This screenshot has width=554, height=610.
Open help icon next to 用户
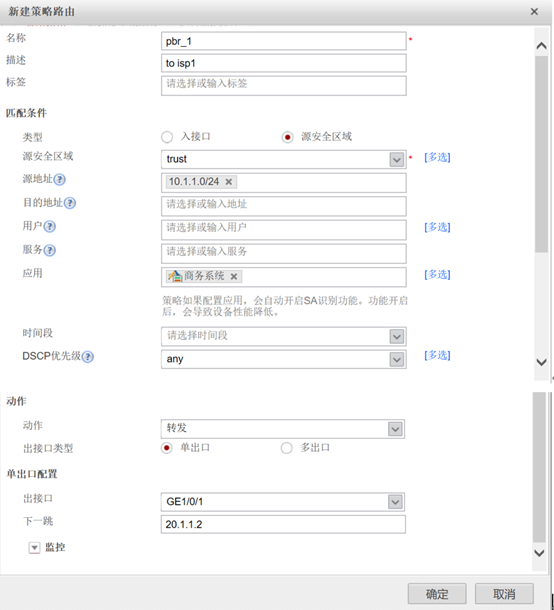[49, 226]
